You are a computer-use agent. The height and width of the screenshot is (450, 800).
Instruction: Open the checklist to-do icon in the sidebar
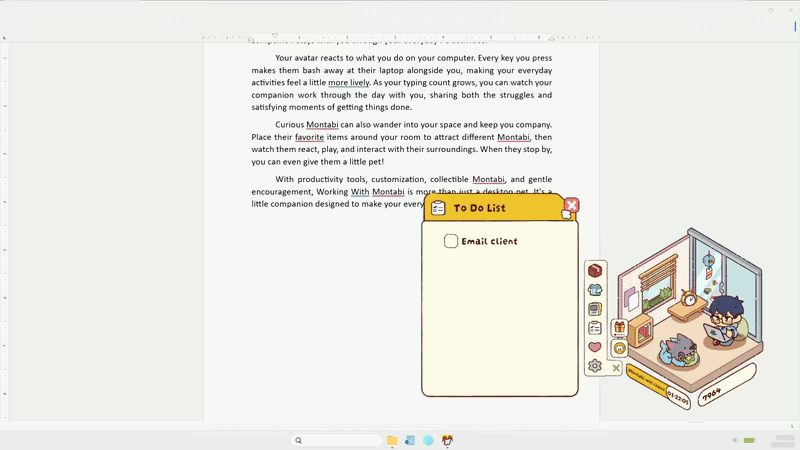coord(595,328)
